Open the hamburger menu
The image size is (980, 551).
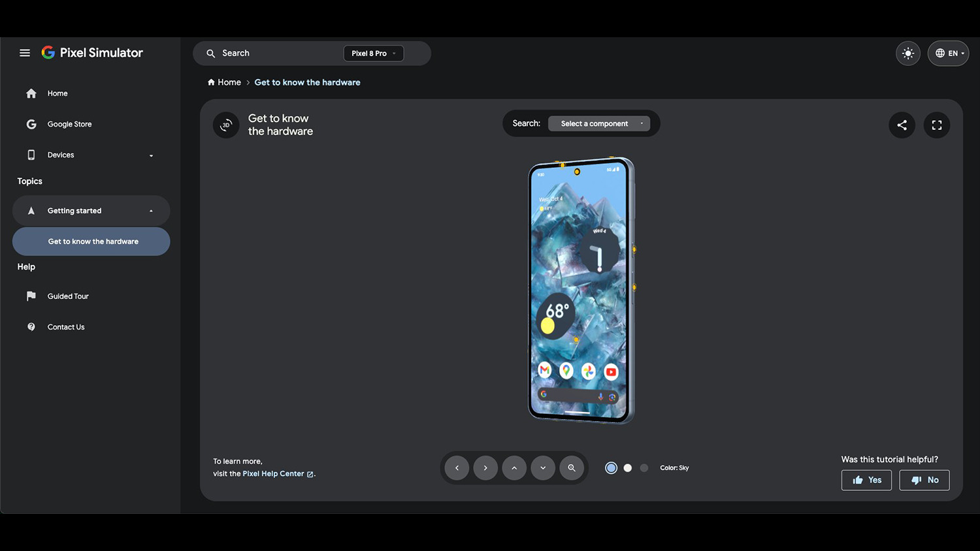[25, 53]
